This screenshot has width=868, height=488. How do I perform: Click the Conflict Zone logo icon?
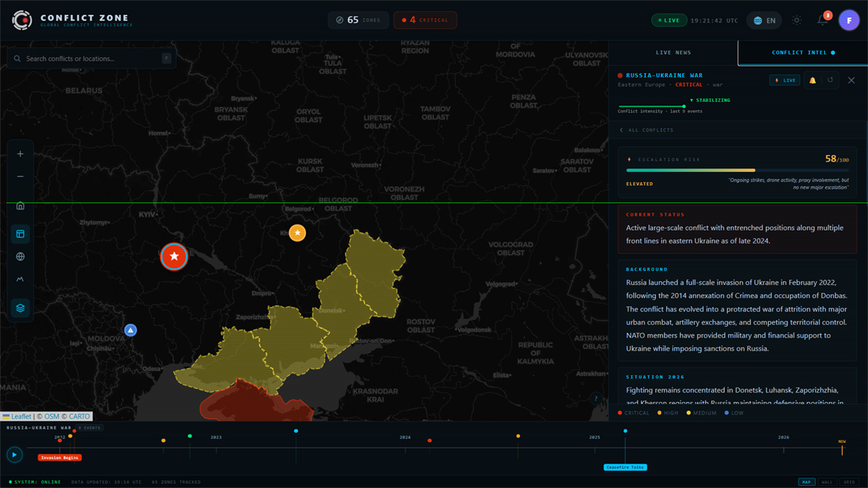pos(22,20)
